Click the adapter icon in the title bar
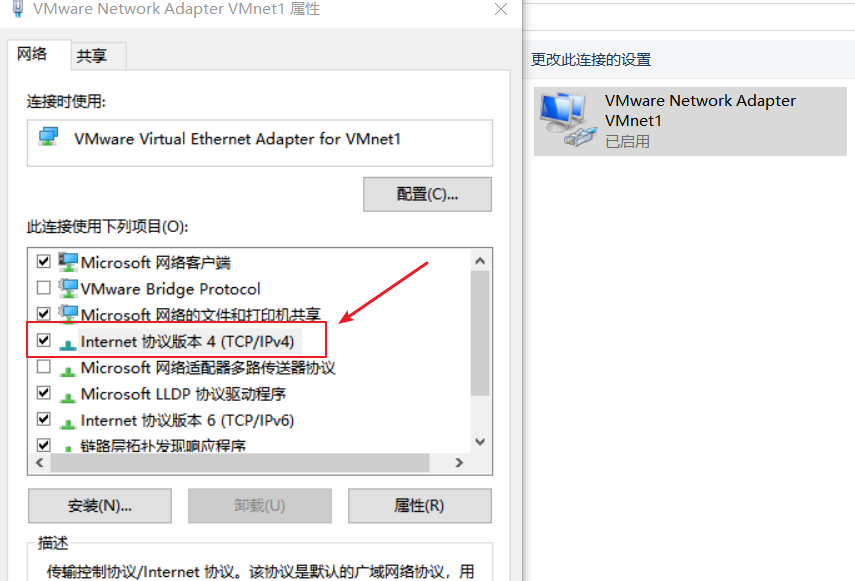Viewport: 855px width, 581px height. [18, 9]
